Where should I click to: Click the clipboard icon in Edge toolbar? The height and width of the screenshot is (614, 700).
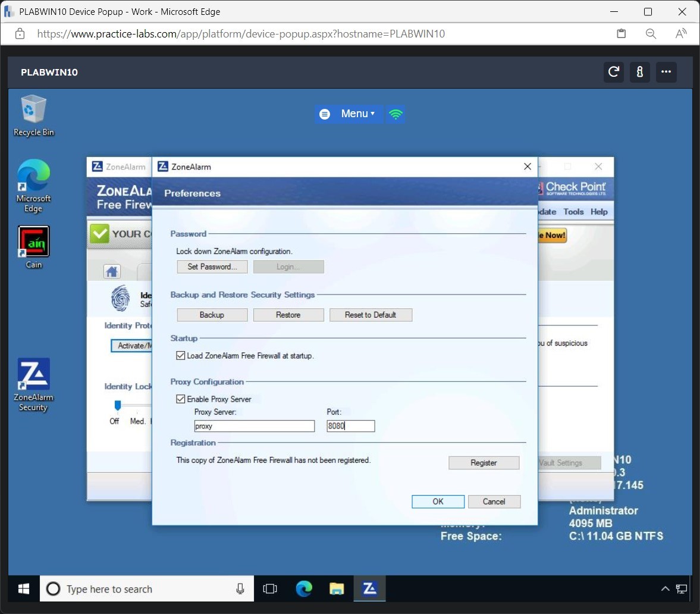click(x=621, y=34)
